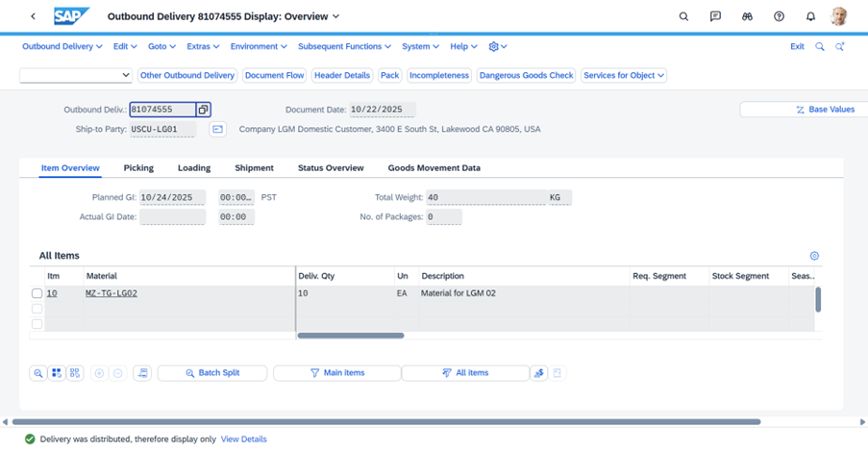Screen dimensions: 868x451
Task: Click the address card icon beside Ship-to Party
Action: coord(217,129)
